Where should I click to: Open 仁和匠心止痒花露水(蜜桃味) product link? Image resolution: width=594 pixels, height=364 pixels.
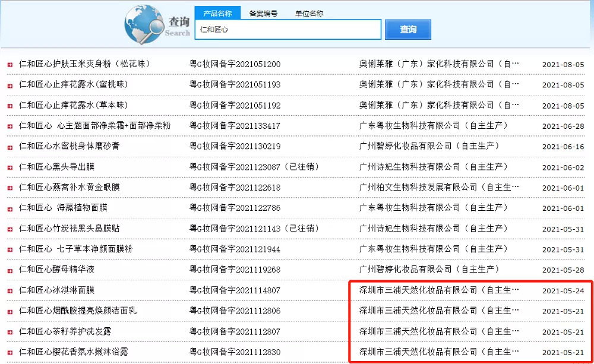pos(73,84)
